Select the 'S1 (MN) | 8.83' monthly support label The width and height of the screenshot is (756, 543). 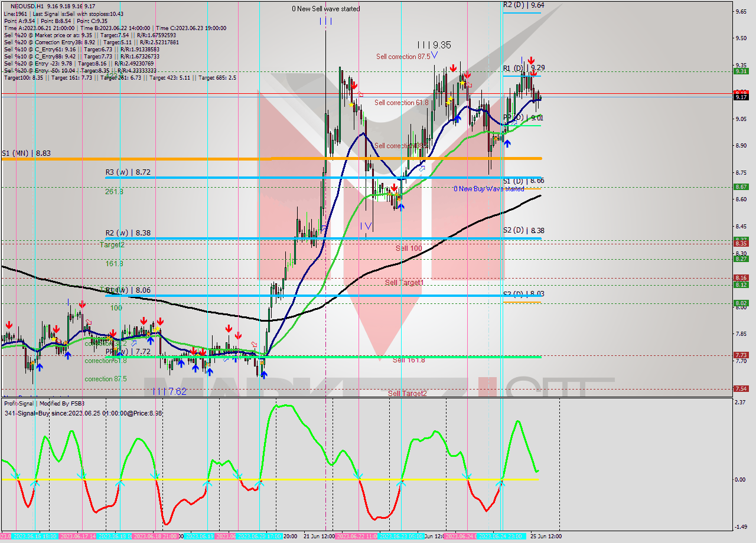click(x=25, y=153)
